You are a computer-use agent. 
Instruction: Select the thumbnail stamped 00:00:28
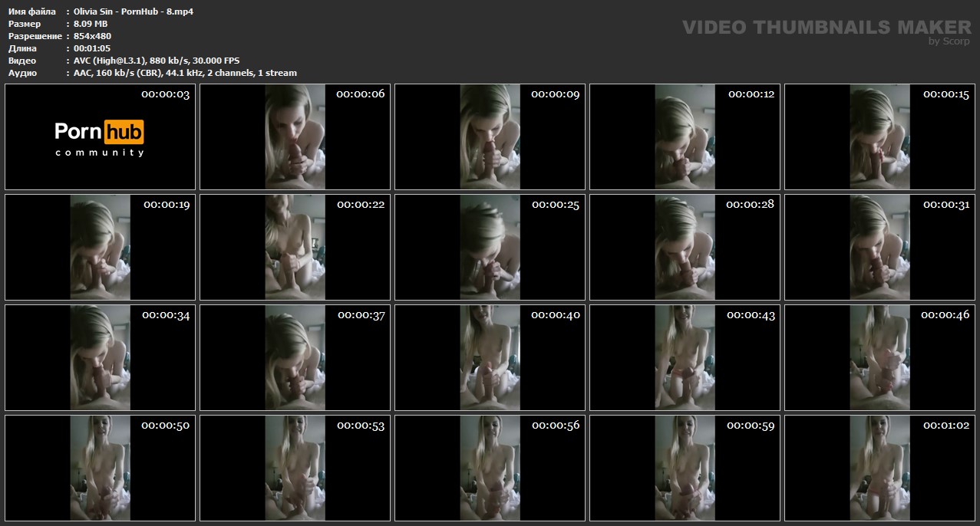685,247
